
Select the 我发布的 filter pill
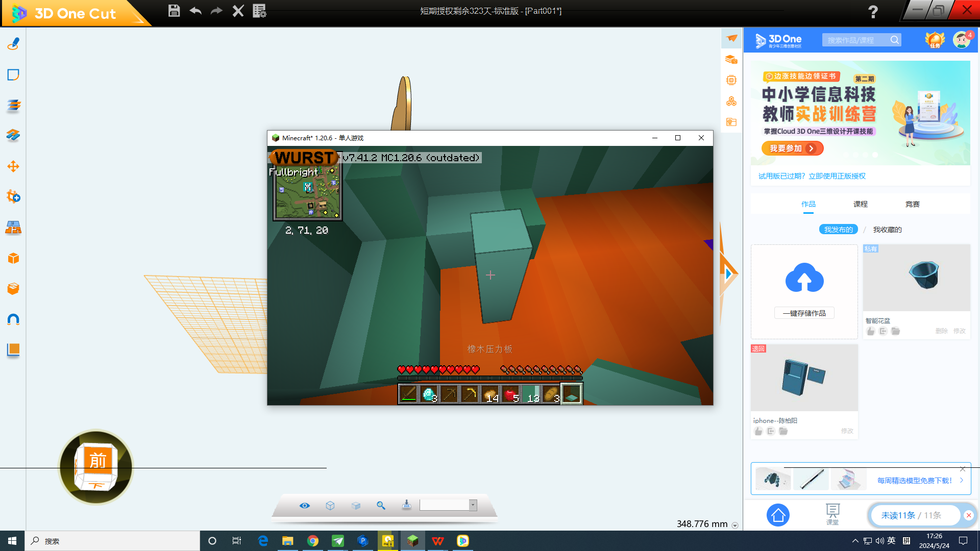[x=838, y=230]
